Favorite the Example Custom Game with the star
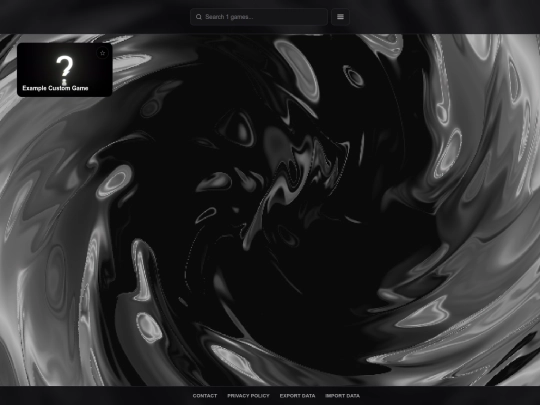540x405 pixels. click(102, 53)
